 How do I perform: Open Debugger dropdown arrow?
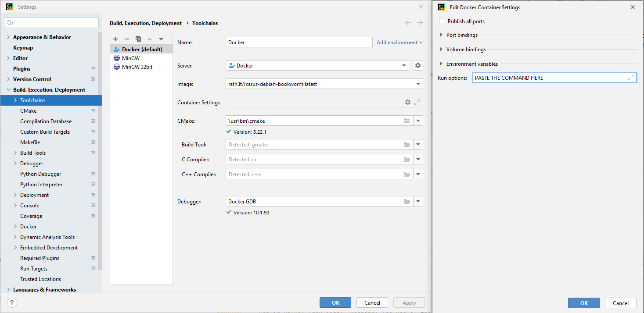[x=418, y=201]
